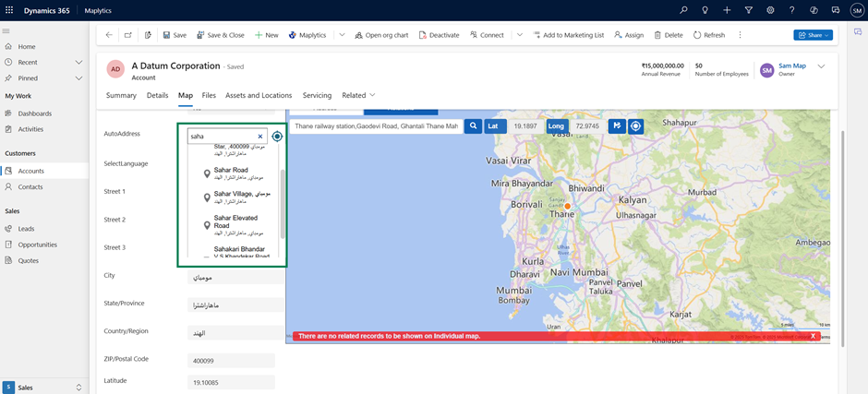
Task: Select the Sahar Road suggestion
Action: point(231,171)
